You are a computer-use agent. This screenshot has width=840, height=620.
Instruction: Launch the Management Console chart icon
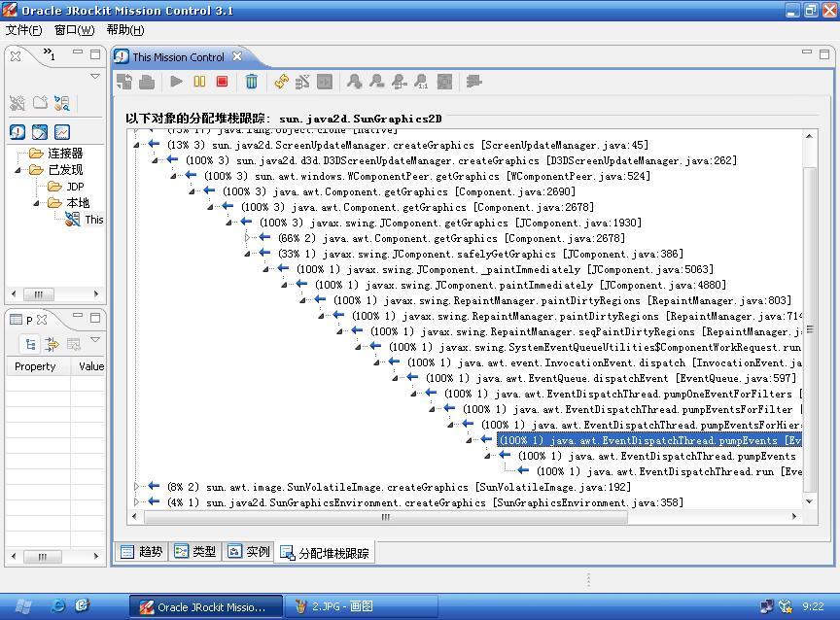[x=62, y=132]
